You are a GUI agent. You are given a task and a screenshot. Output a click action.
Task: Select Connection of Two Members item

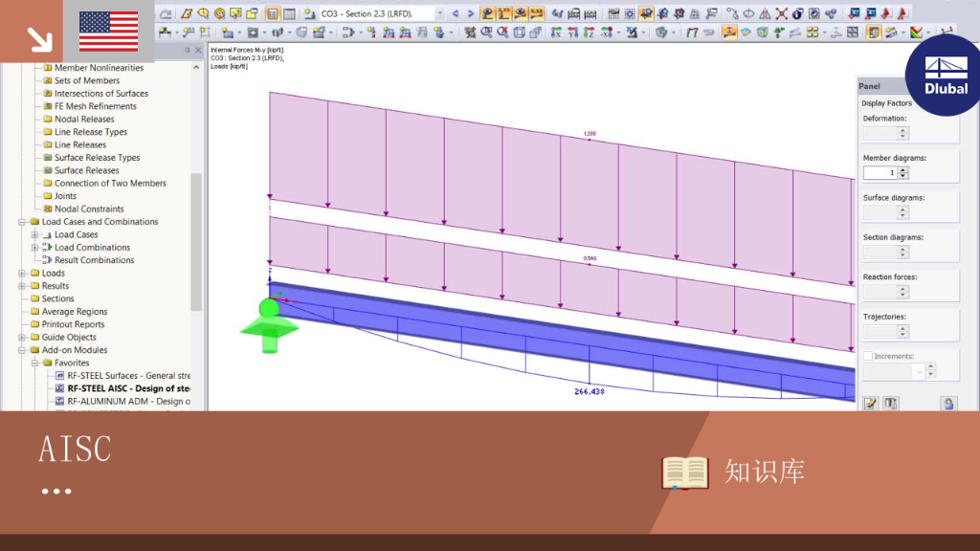110,183
